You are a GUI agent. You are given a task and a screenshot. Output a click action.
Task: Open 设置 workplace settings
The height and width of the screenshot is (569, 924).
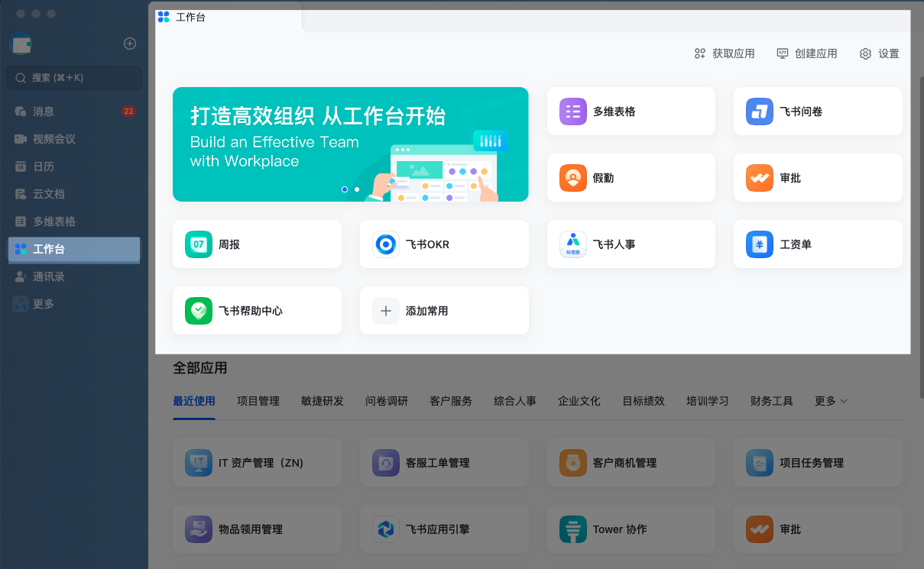pyautogui.click(x=880, y=53)
